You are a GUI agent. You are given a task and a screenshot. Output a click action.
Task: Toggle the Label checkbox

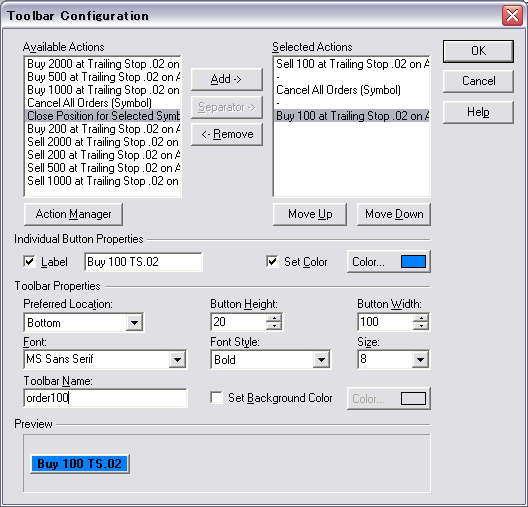(x=30, y=262)
